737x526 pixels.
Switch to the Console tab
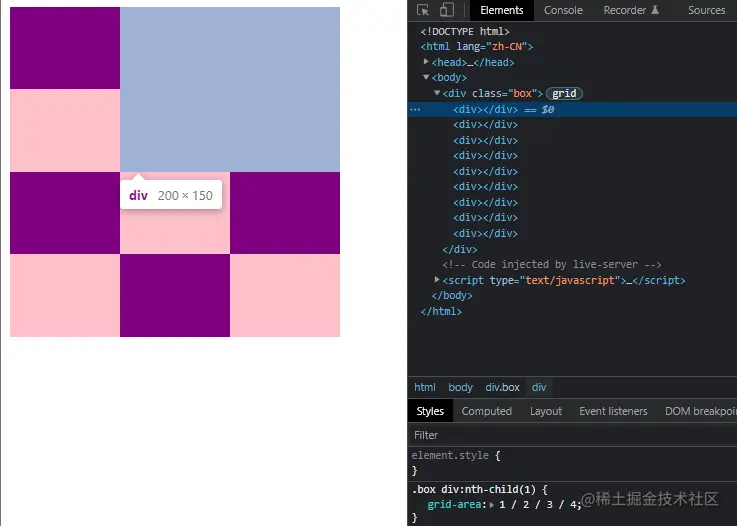(563, 10)
